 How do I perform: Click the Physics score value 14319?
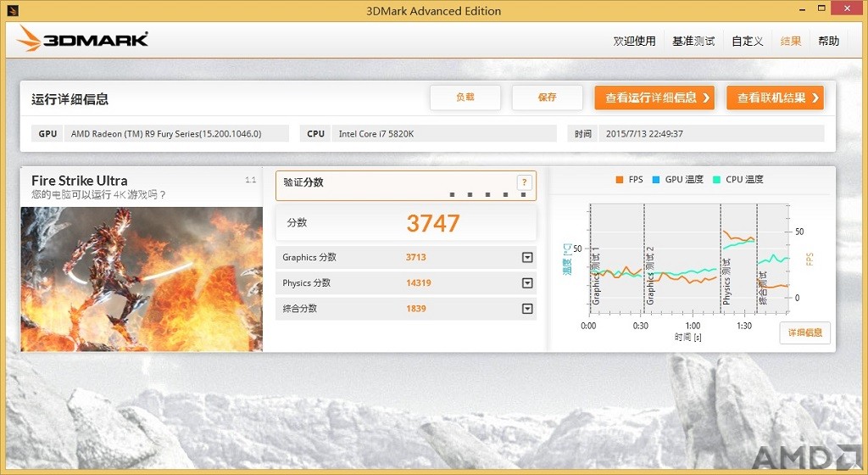pyautogui.click(x=419, y=283)
